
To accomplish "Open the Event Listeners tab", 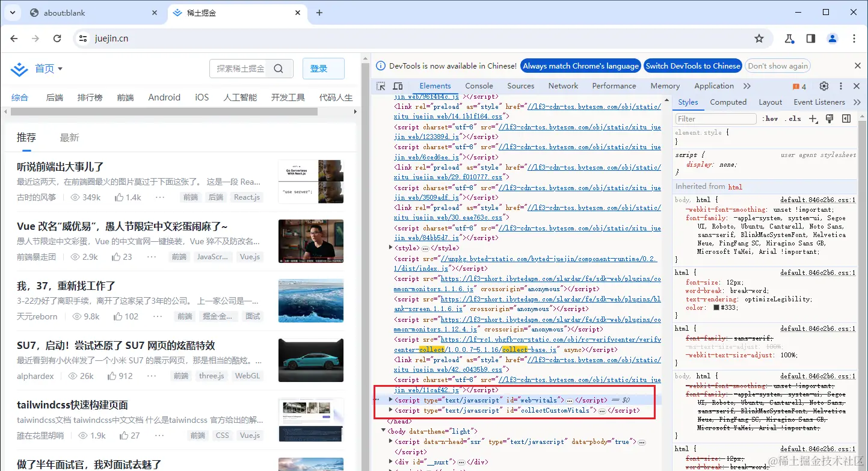I will [x=819, y=102].
